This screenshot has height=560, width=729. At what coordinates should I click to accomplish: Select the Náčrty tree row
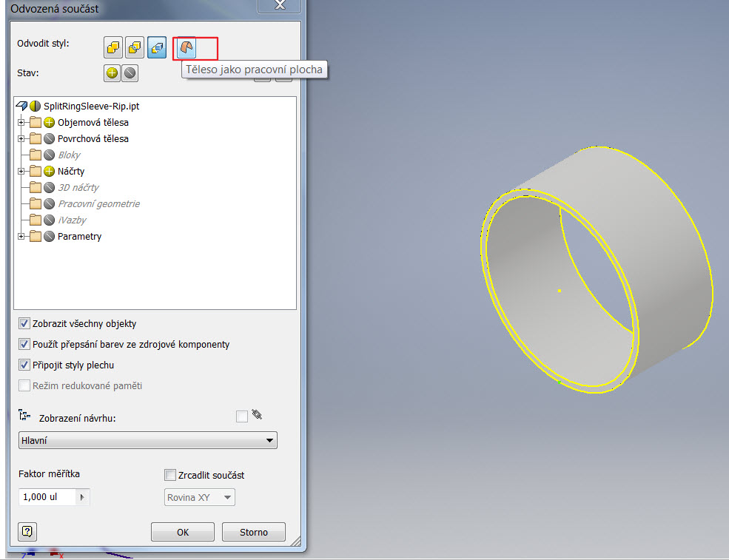click(71, 172)
